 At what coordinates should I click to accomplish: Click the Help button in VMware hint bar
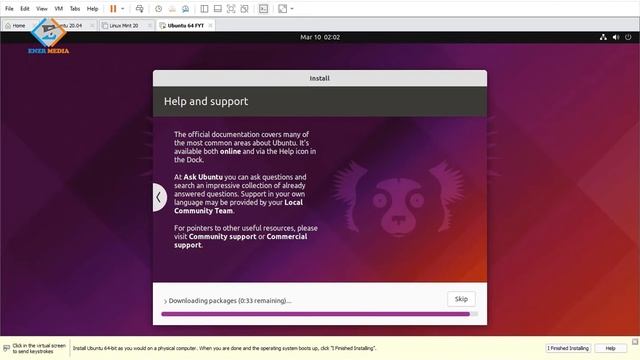coord(610,348)
